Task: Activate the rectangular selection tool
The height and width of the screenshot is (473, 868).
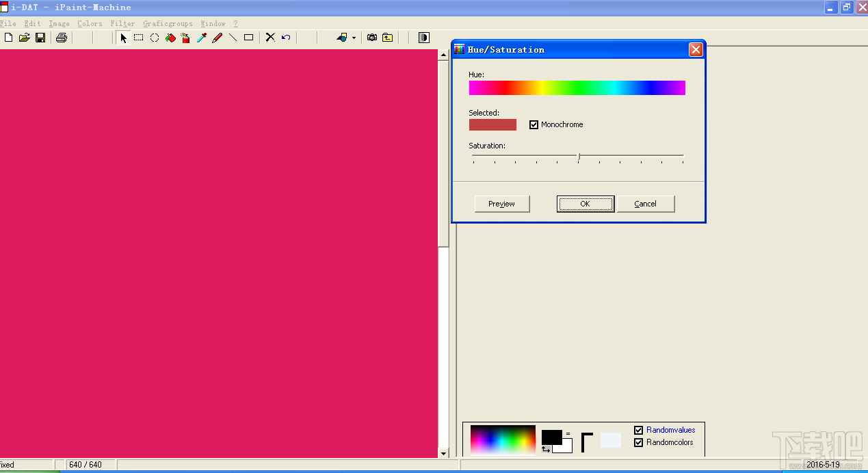Action: pos(139,38)
